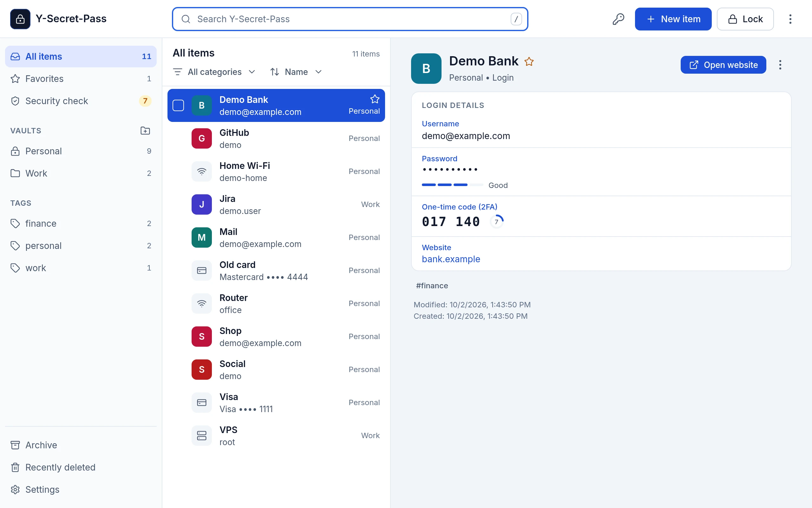Select All items in sidebar
Image resolution: width=812 pixels, height=508 pixels.
(81, 57)
